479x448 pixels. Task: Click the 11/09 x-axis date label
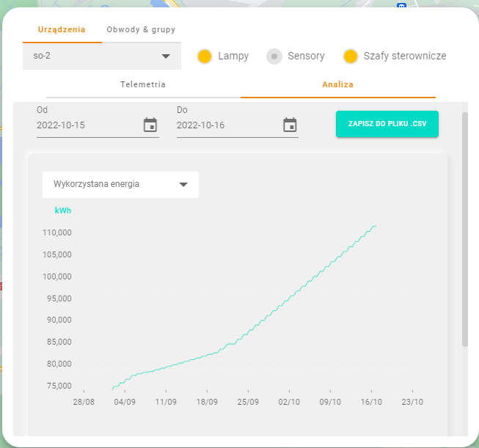[x=166, y=402]
